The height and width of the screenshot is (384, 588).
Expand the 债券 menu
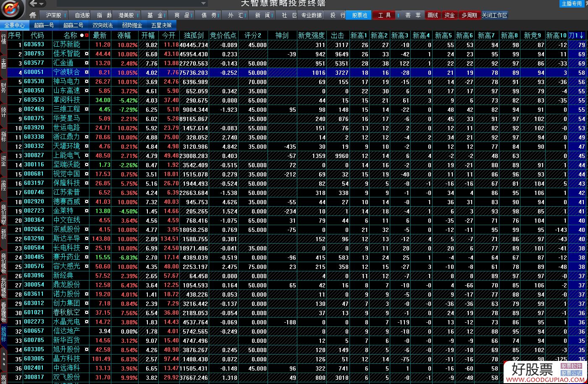[x=209, y=15]
